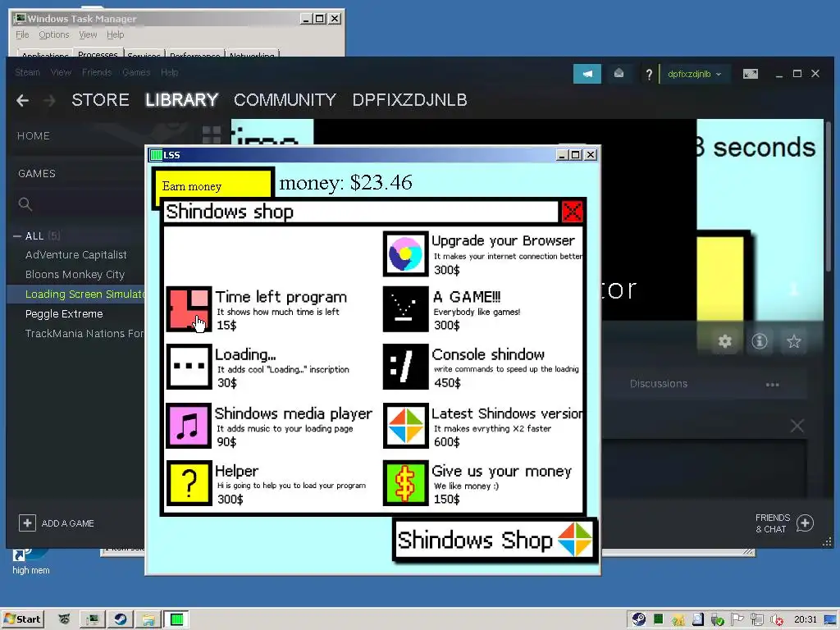Expand the dpfixzdjnlb account dropdown
840x630 pixels.
click(x=694, y=74)
